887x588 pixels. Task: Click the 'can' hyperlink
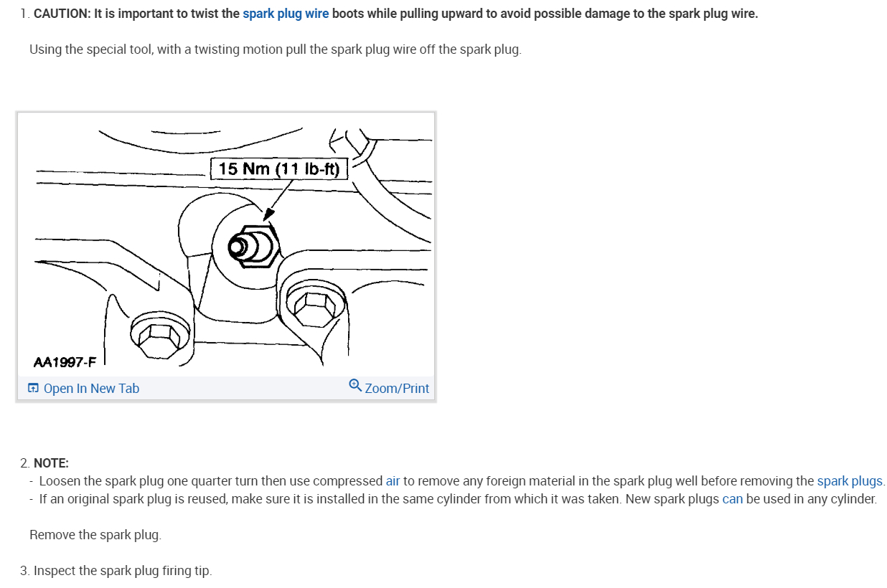(732, 498)
